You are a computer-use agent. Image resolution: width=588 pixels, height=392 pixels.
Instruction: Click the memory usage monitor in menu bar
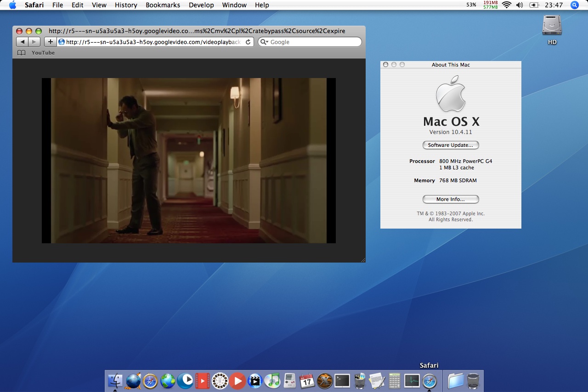click(x=491, y=5)
